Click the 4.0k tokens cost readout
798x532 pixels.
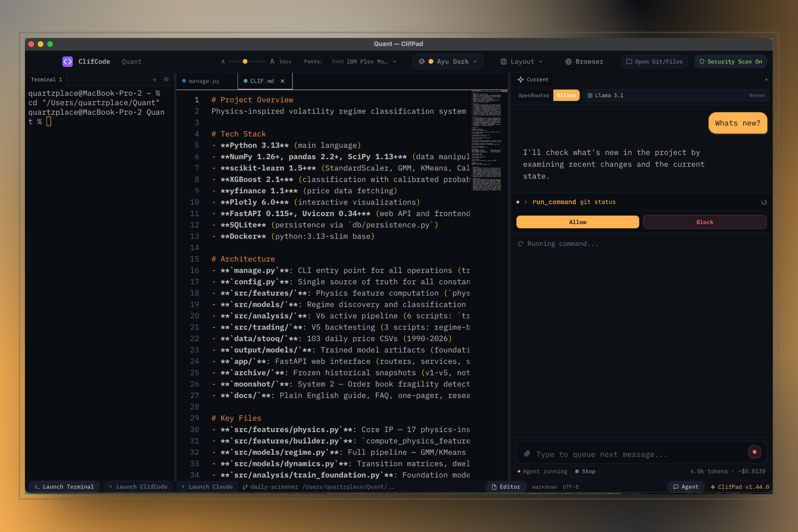pos(728,471)
